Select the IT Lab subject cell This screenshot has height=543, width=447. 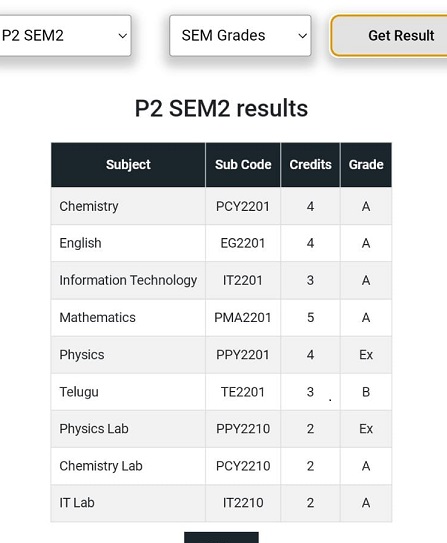click(x=128, y=503)
